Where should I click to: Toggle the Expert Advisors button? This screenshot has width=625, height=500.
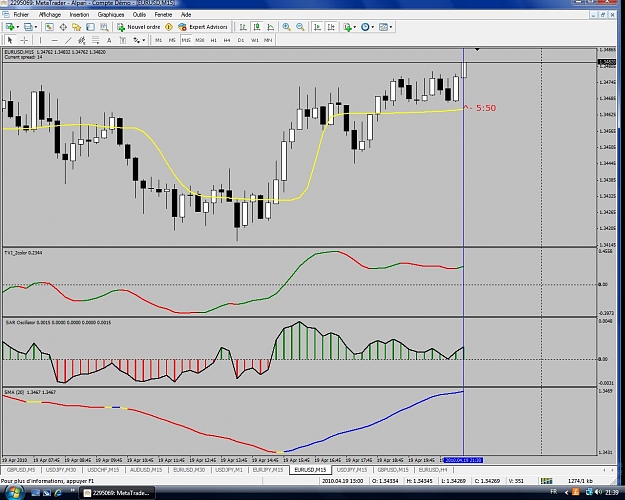203,27
